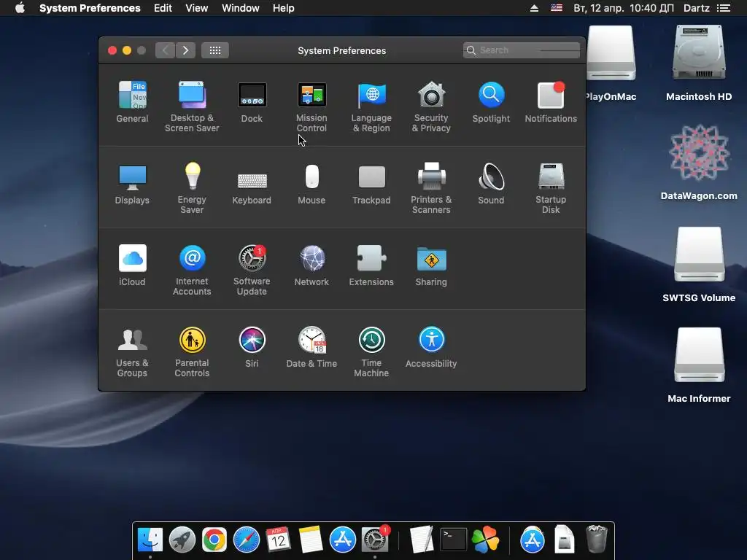Click the eject icon in menu bar

pyautogui.click(x=534, y=8)
